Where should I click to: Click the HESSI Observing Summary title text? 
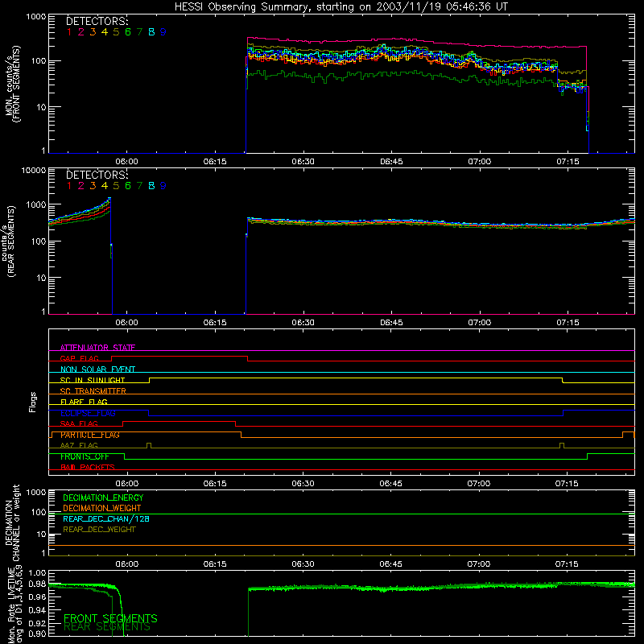click(x=341, y=7)
